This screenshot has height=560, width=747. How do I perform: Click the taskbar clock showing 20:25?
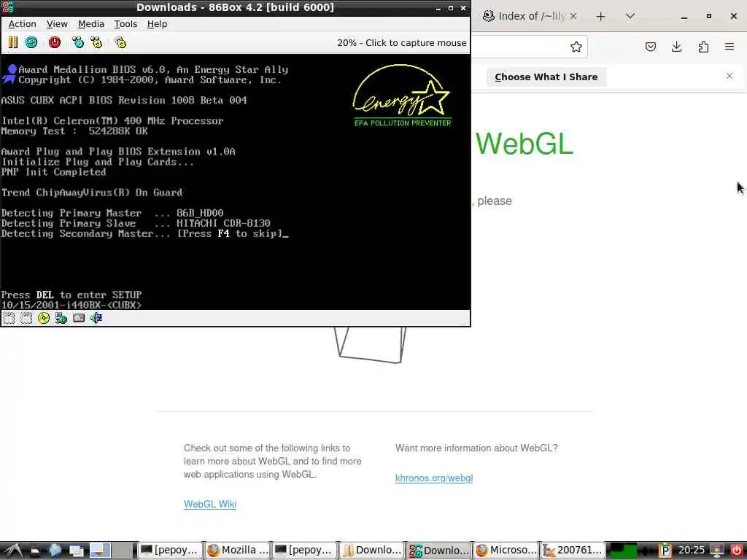tap(692, 551)
